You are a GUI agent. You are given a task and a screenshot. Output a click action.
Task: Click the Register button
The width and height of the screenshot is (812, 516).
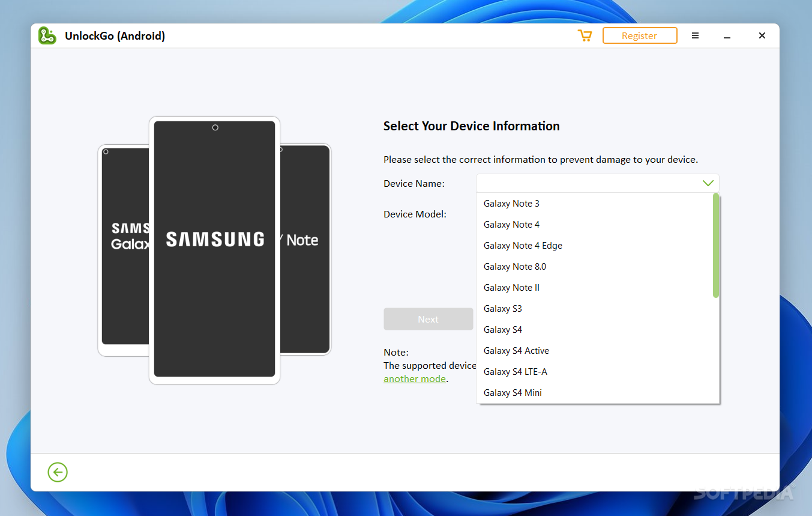(640, 36)
